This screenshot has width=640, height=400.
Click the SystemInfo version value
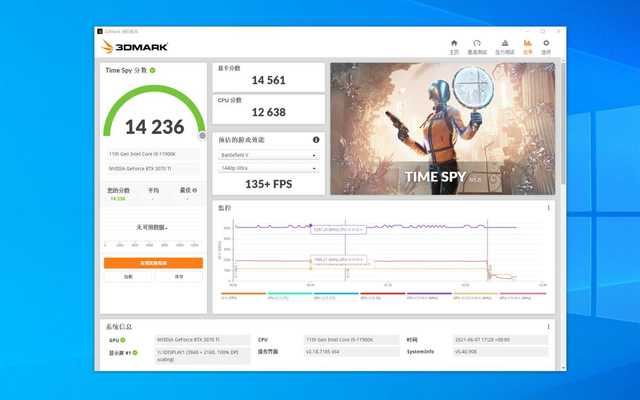click(500, 351)
